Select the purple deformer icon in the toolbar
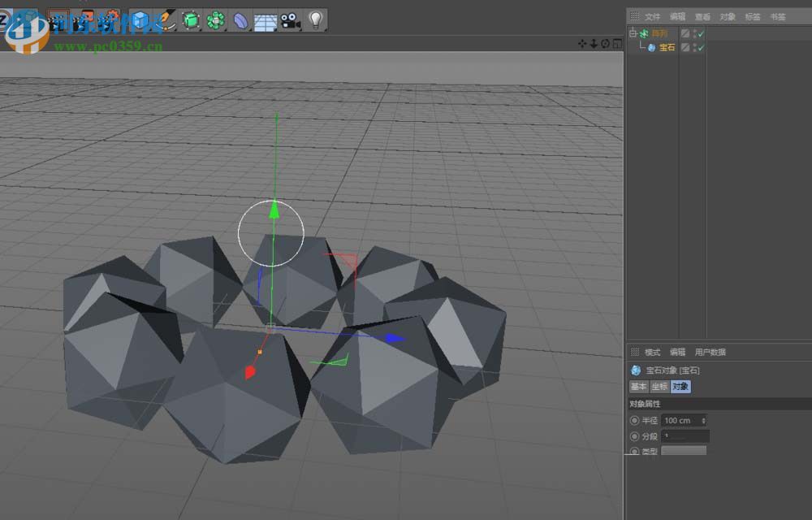Image resolution: width=812 pixels, height=520 pixels. pyautogui.click(x=240, y=21)
